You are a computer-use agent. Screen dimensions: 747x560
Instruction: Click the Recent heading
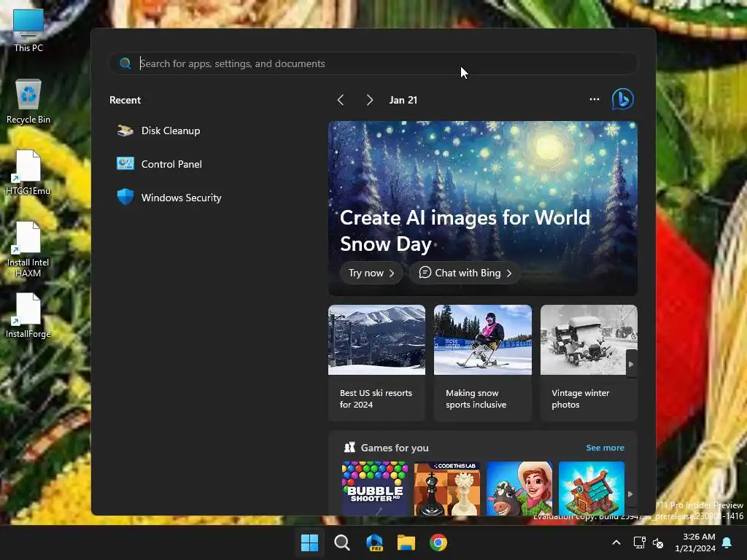[x=125, y=100]
